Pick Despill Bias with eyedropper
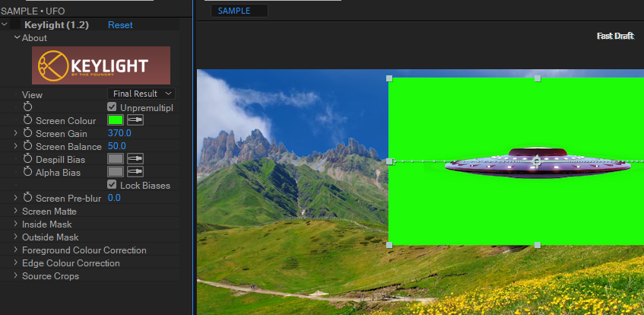 [135, 159]
